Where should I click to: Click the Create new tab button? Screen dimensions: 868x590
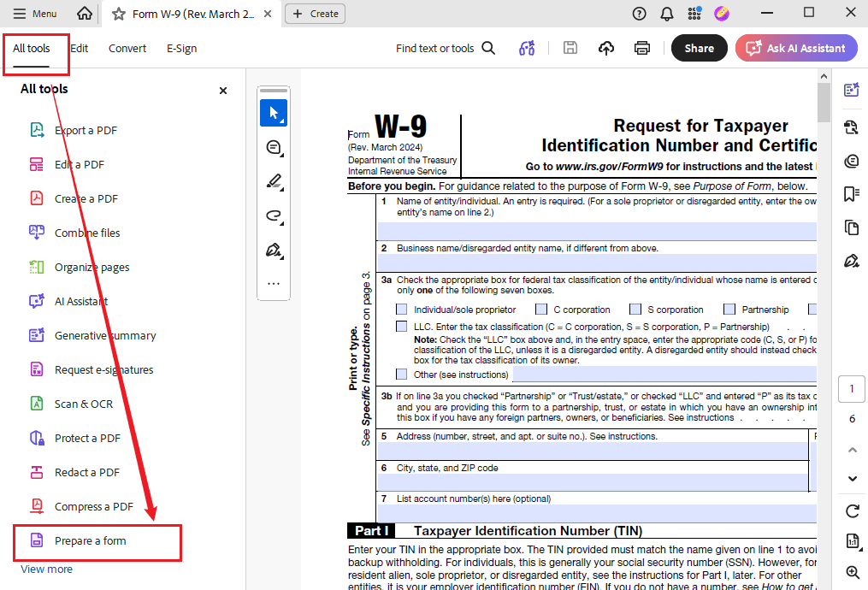point(315,14)
